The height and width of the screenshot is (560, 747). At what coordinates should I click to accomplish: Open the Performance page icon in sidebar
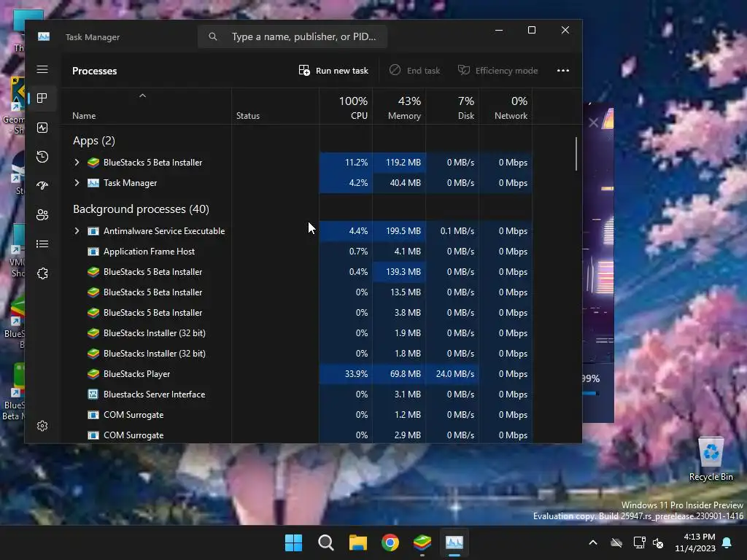(42, 128)
